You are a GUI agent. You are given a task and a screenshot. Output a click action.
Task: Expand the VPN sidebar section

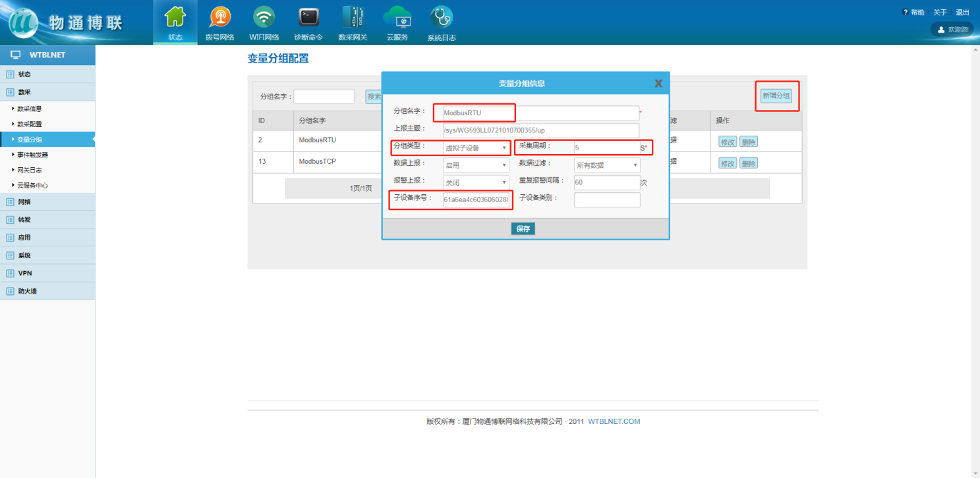click(x=25, y=273)
